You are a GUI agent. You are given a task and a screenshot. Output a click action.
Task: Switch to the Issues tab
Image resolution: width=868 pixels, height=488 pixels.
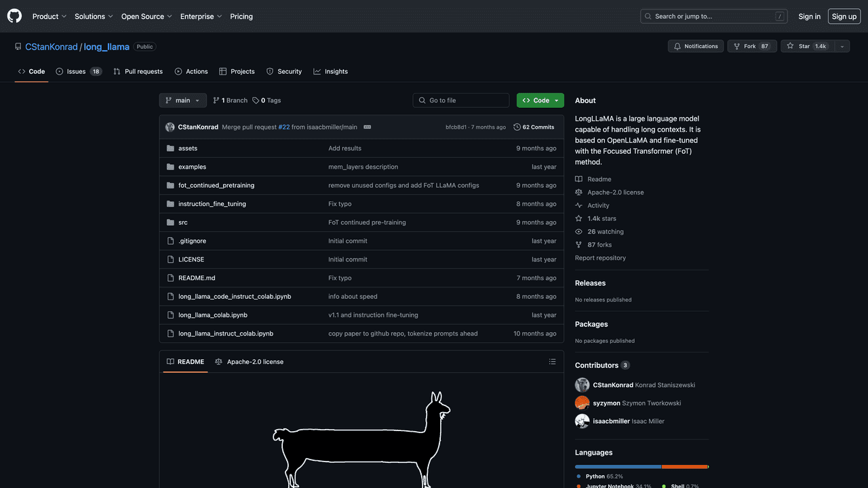click(x=79, y=71)
